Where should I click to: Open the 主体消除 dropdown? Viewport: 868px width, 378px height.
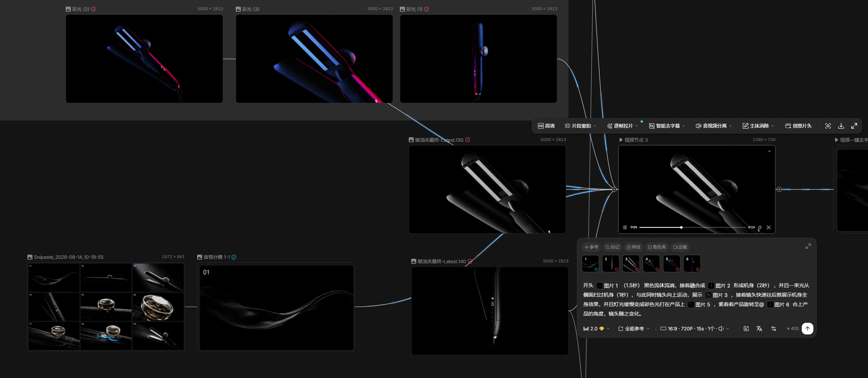point(758,126)
